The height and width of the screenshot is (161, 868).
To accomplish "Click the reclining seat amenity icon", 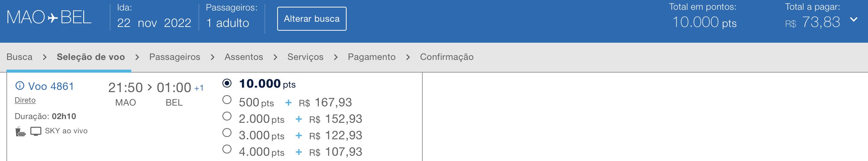I will (20, 131).
